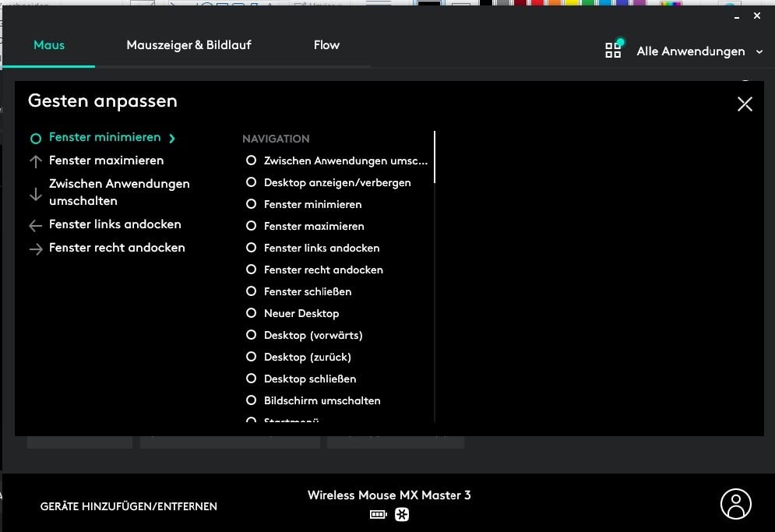
Task: Close the Gesten anpassen panel
Action: [745, 104]
